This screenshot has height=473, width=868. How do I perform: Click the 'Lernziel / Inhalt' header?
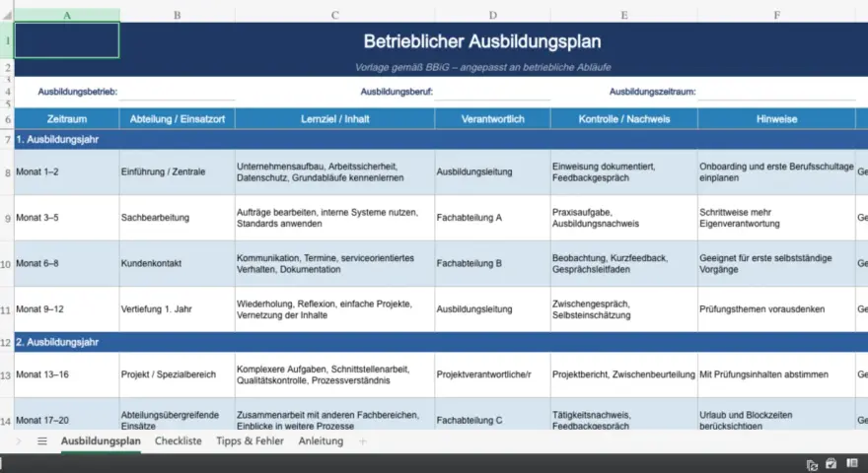tap(335, 119)
